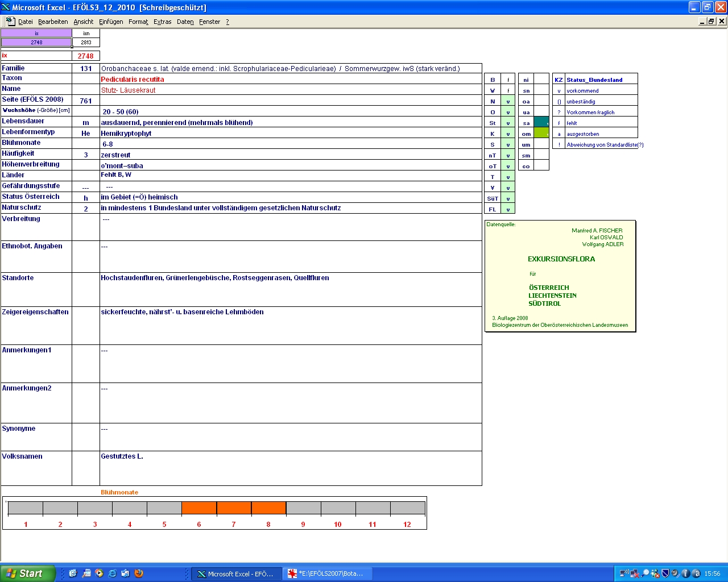
Task: Click the magnifier icon in system tray
Action: (x=645, y=573)
